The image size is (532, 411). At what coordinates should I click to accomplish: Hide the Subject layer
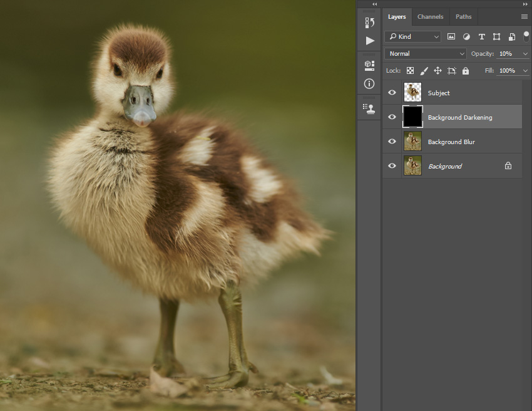(392, 92)
